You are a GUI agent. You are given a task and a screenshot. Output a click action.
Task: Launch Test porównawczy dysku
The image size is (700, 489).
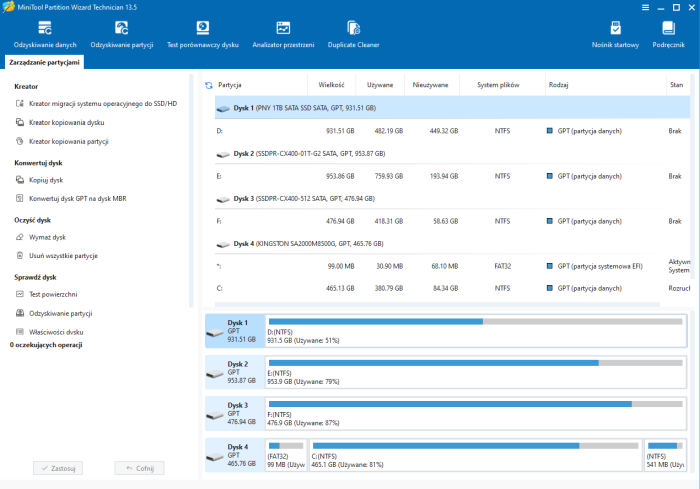click(x=203, y=35)
